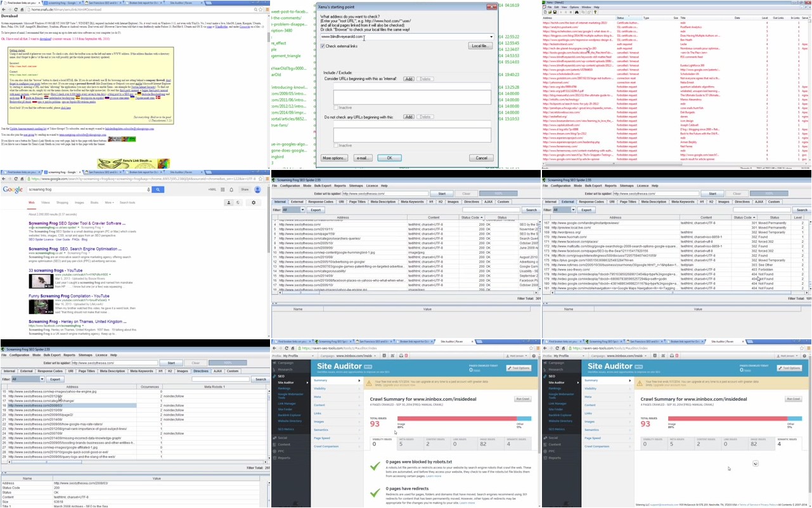Click the 'Local file...' button in the Xenu dialog
812x508 pixels.
pos(480,46)
